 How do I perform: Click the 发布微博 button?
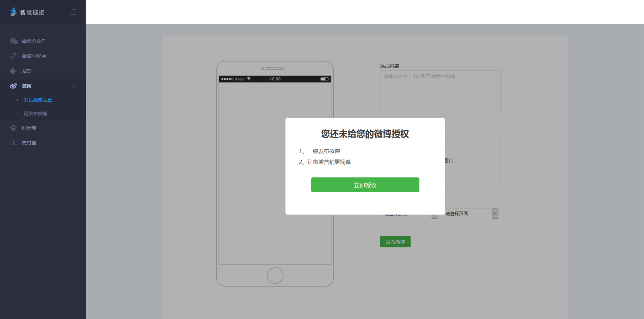(x=395, y=242)
